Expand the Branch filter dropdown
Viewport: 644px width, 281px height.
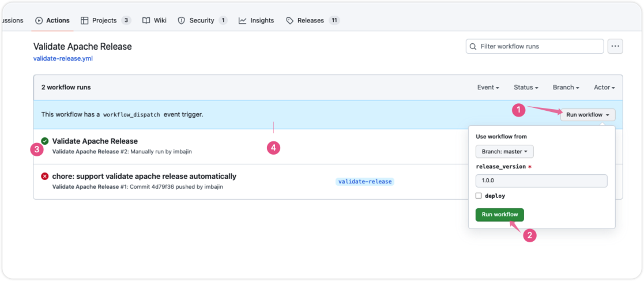pos(566,88)
